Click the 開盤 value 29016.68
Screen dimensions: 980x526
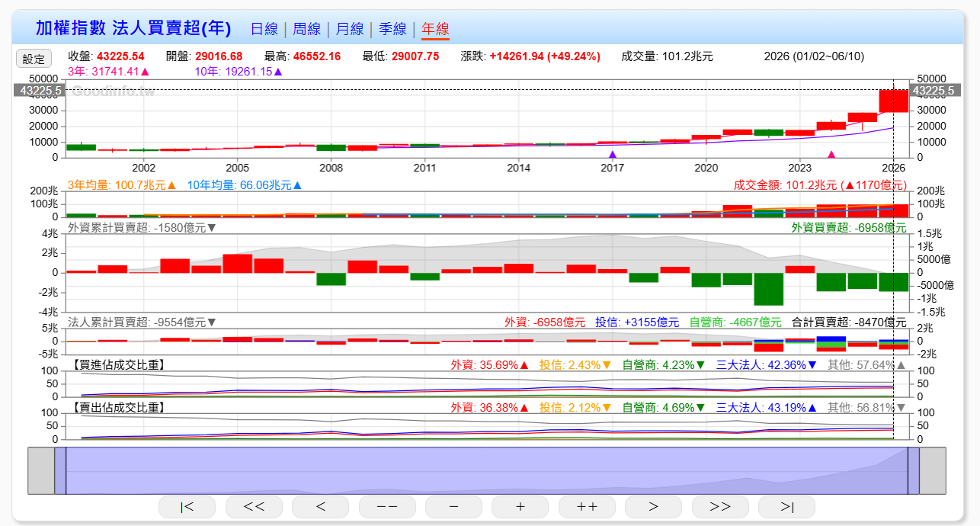(x=219, y=56)
